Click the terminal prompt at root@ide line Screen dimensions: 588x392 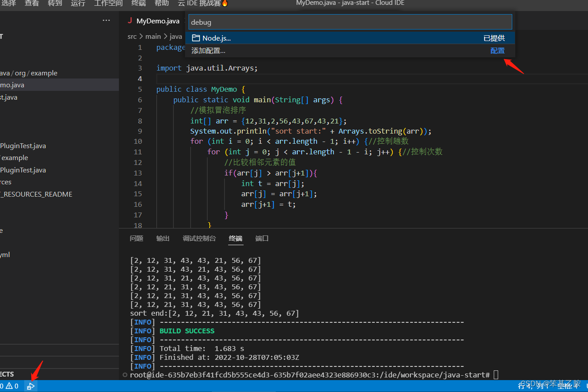point(310,375)
